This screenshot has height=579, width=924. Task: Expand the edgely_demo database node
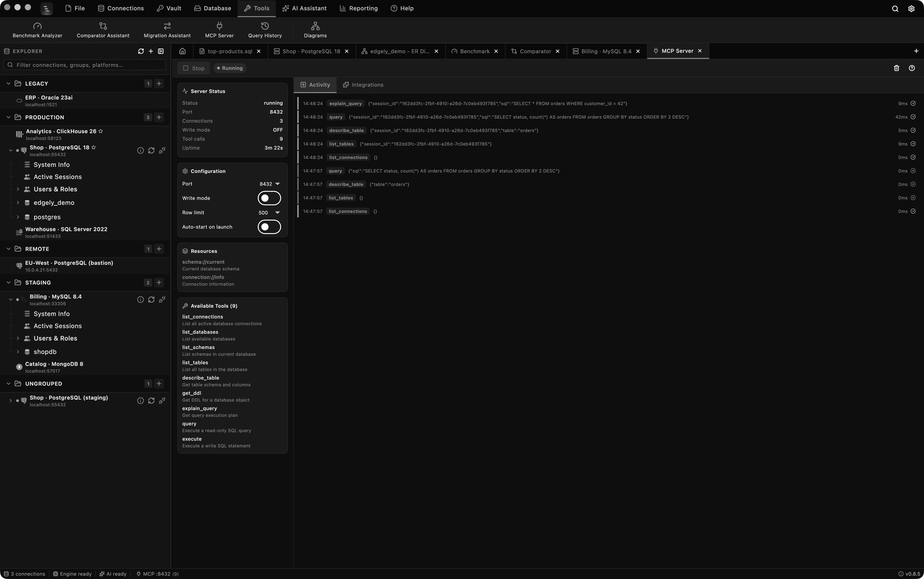tap(18, 203)
